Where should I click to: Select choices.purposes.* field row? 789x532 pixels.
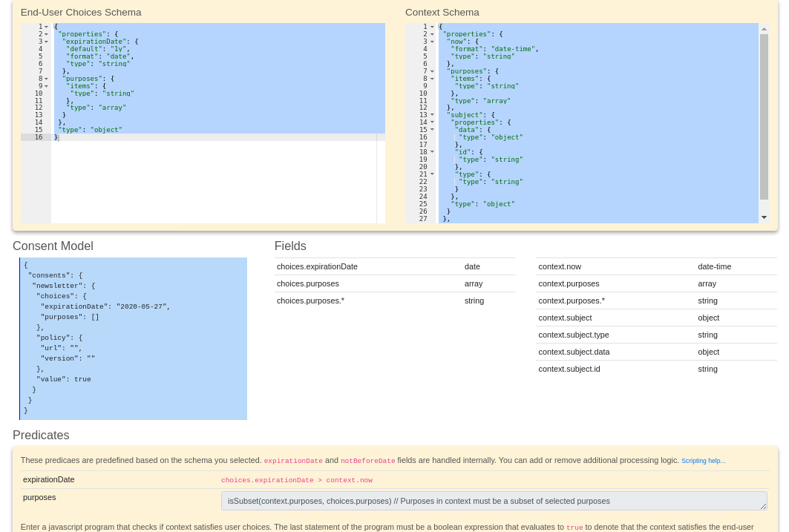pyautogui.click(x=395, y=301)
